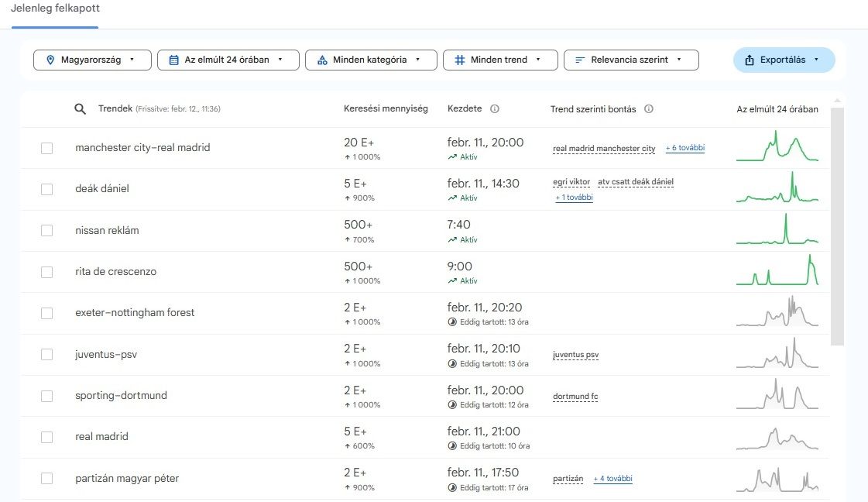Check the juventus–psv checkbox

(x=47, y=355)
